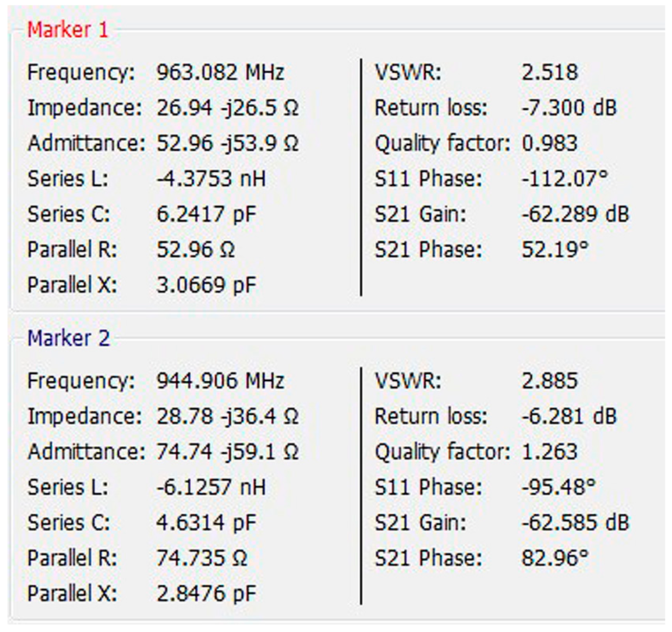Click the Admittance reading under Marker 1
The width and height of the screenshot is (672, 632).
pyautogui.click(x=226, y=143)
